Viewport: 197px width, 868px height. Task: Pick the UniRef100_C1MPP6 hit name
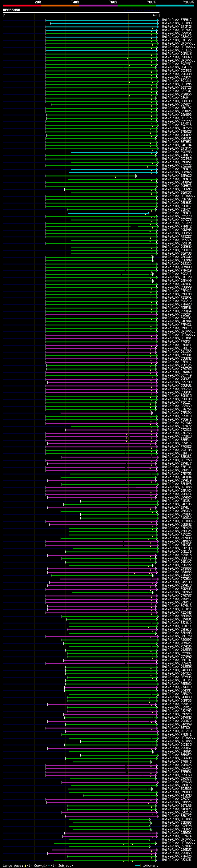point(176,802)
